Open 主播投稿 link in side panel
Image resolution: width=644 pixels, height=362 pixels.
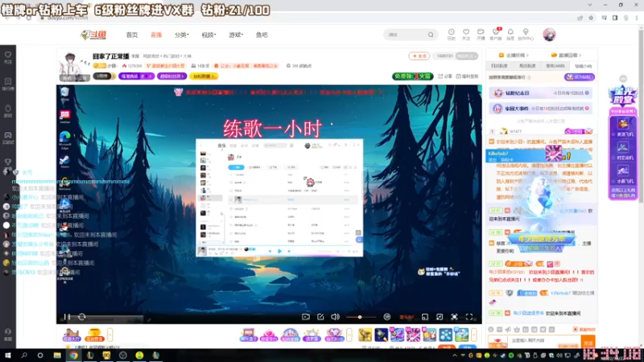point(514,55)
